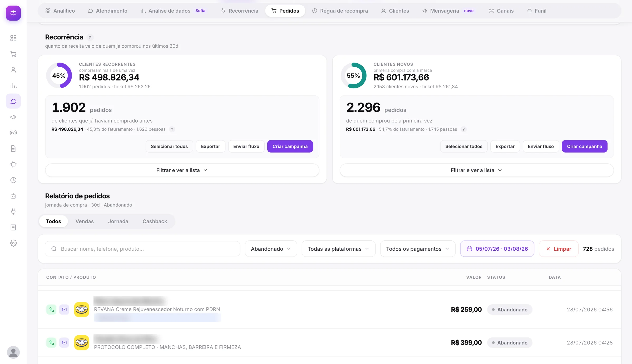
Task: Click PROTOCOLO COMPLETO · MANCHAS, BARREIRA E FIRMEZA
Action: (x=167, y=347)
